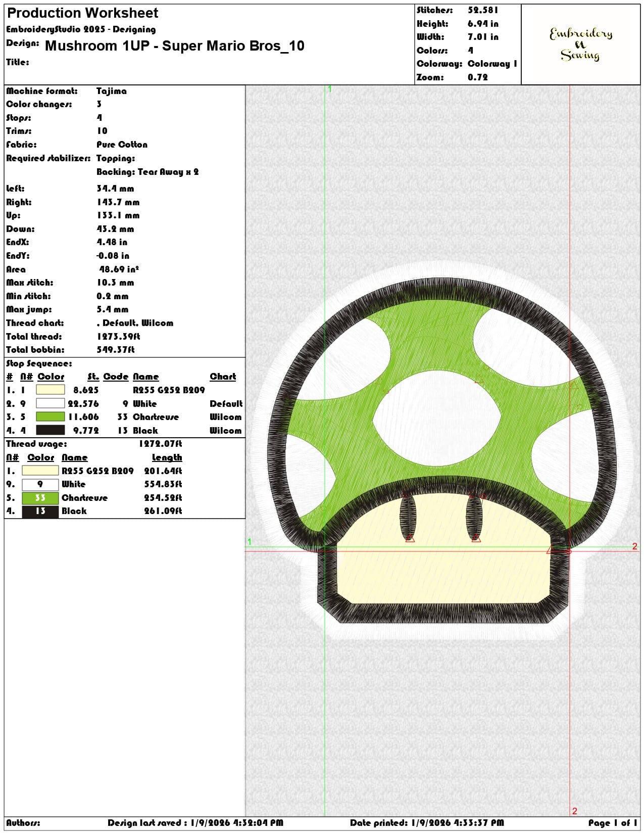644x834 pixels.
Task: Click the design name Mushroom 1UP - Super Mario Bros_10
Action: click(x=175, y=46)
